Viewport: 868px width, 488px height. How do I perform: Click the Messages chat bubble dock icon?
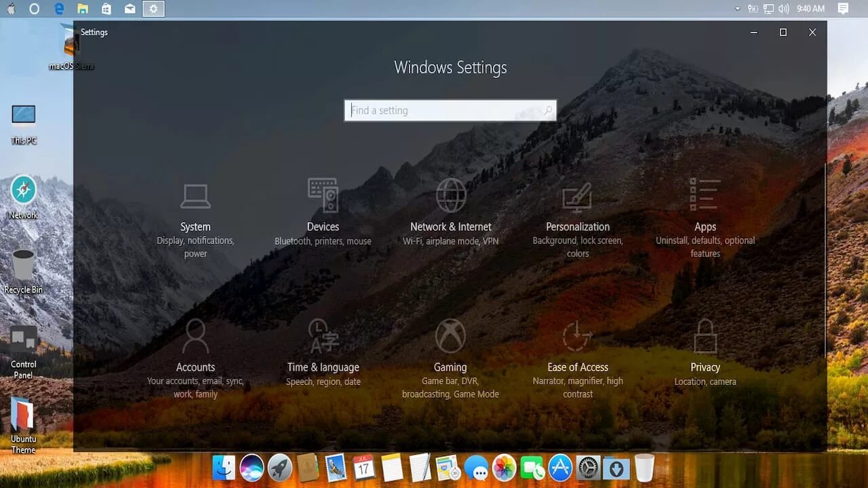[x=476, y=468]
